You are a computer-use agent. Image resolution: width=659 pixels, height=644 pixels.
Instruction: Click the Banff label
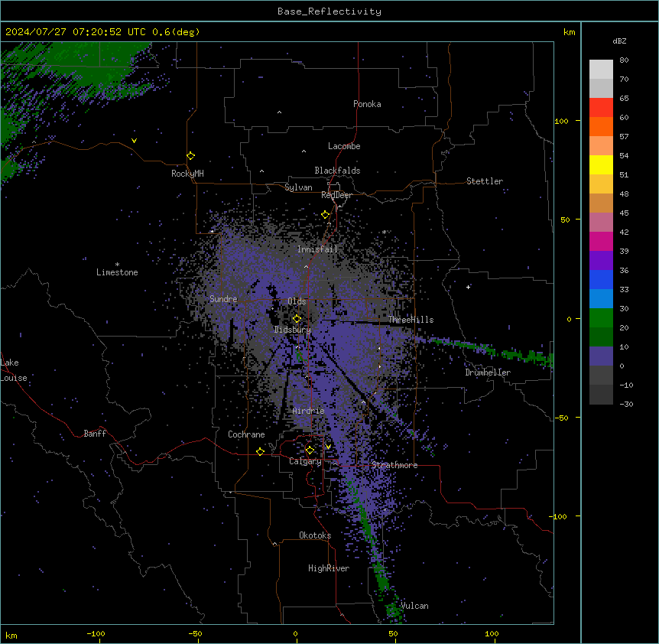coord(95,434)
